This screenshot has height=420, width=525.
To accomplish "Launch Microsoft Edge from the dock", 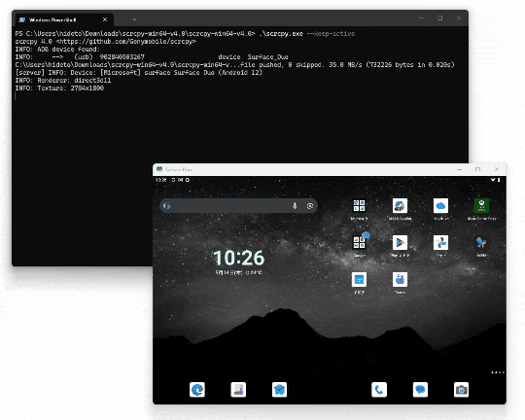I will (x=197, y=390).
